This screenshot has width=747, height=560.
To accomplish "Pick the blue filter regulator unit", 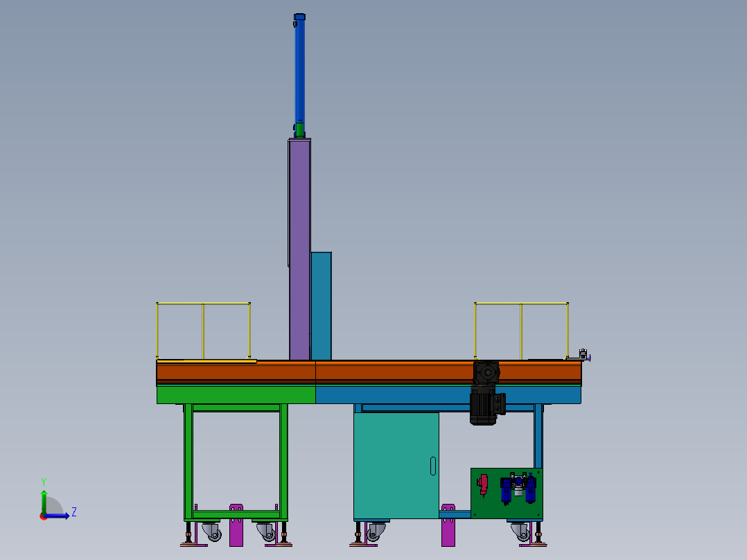I will click(x=518, y=488).
